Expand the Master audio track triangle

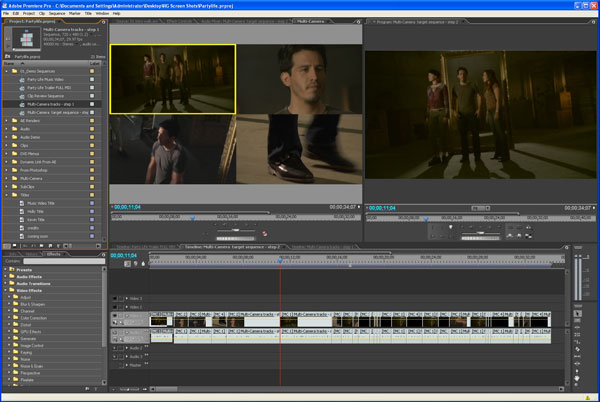coord(127,365)
